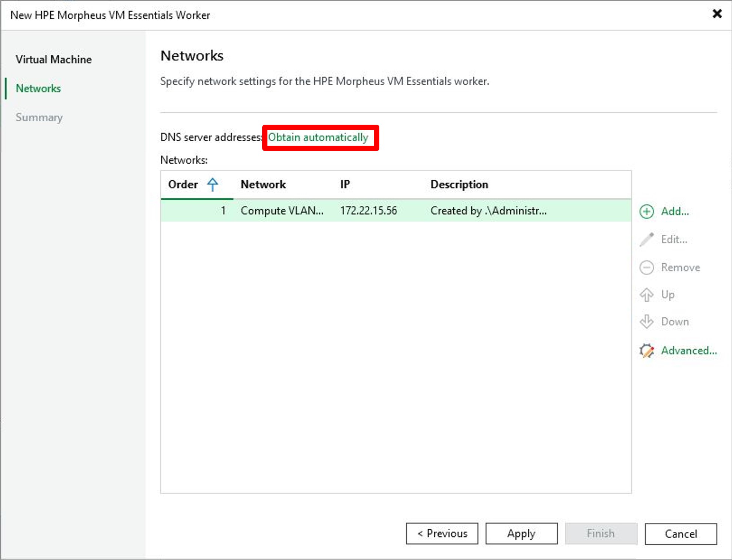732x560 pixels.
Task: Open the Advanced... settings link
Action: point(689,351)
